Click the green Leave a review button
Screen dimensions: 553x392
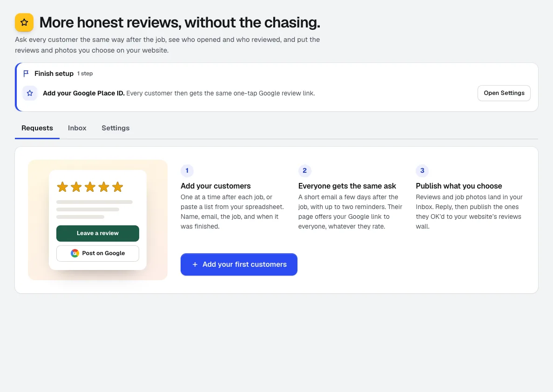point(98,233)
